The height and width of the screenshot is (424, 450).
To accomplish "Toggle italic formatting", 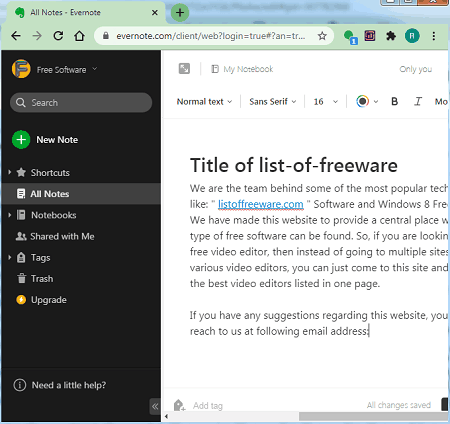I will 418,101.
